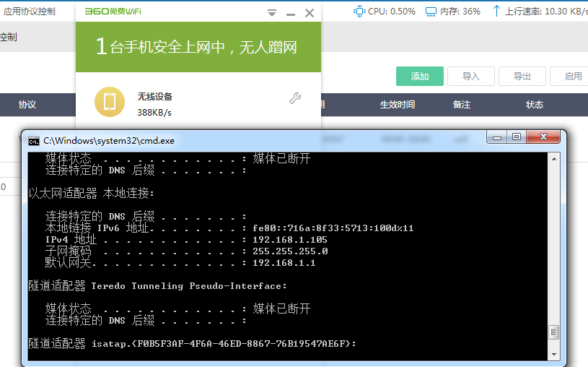
Task: Click the yellow phone device icon
Action: click(x=110, y=102)
